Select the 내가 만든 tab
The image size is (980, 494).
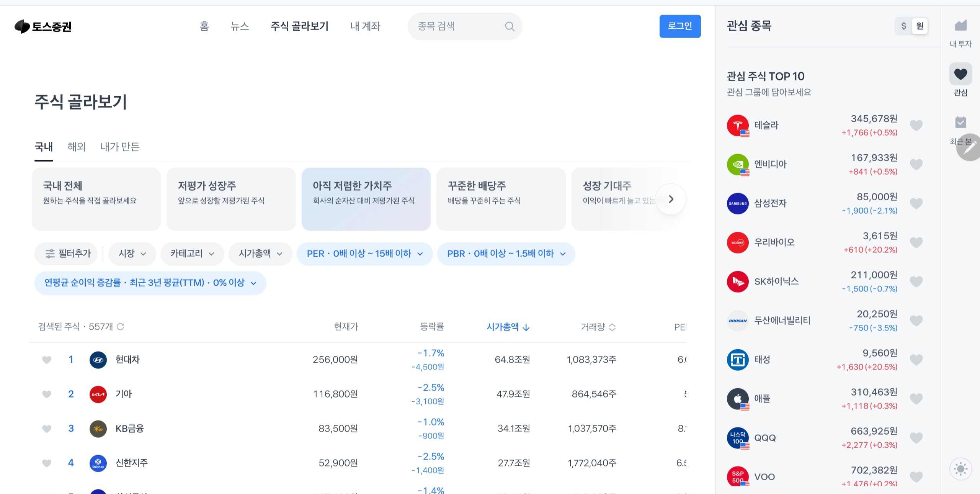pos(120,147)
